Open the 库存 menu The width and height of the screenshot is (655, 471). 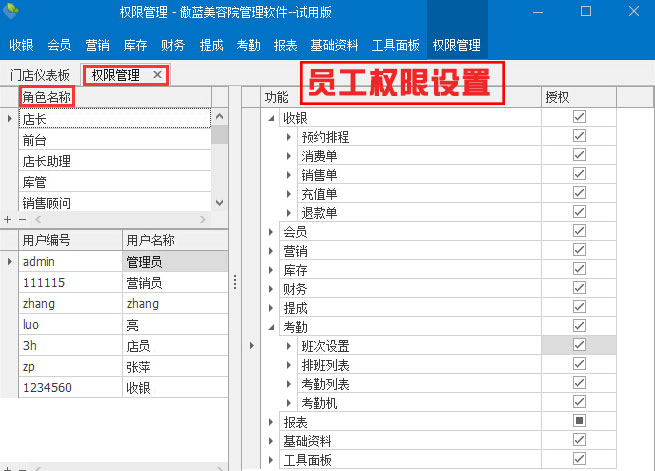click(x=136, y=45)
